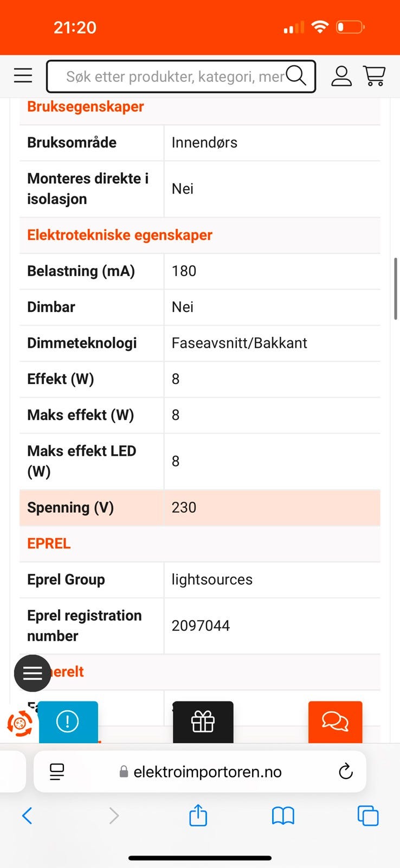The width and height of the screenshot is (400, 868).
Task: Open the orange chat bubbles button
Action: pyautogui.click(x=335, y=722)
